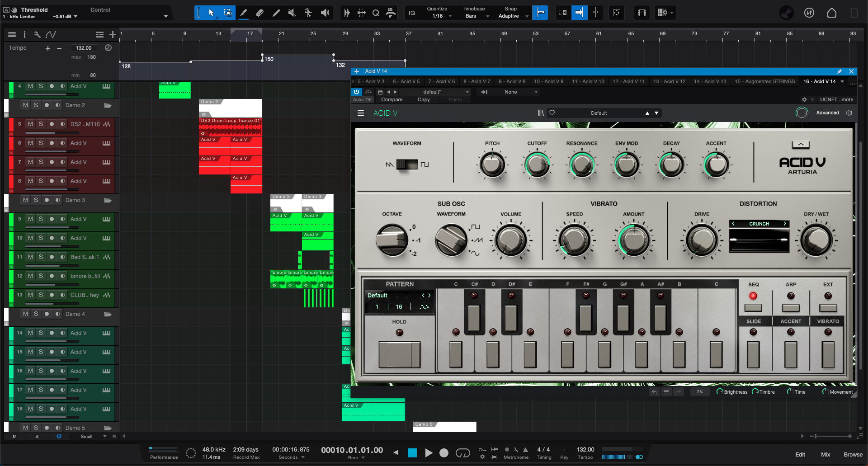Screen dimensions: 868x466
Task: Click the Home start page icon
Action: coord(831,13)
